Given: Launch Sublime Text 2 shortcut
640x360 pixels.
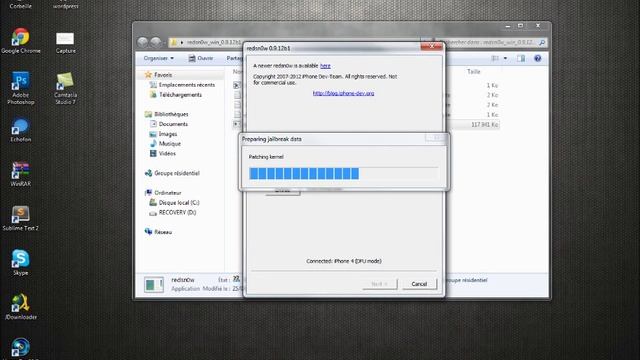Looking at the screenshot, I should (x=20, y=218).
